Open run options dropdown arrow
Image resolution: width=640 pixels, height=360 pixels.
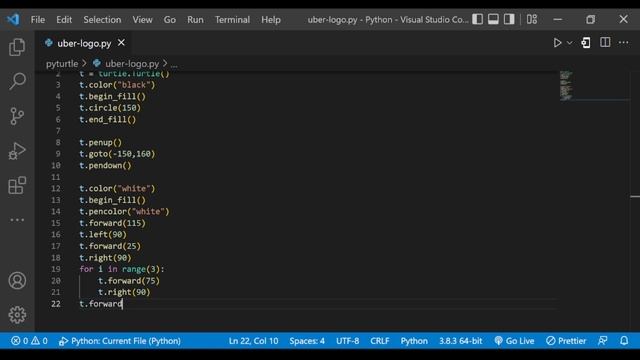(569, 43)
